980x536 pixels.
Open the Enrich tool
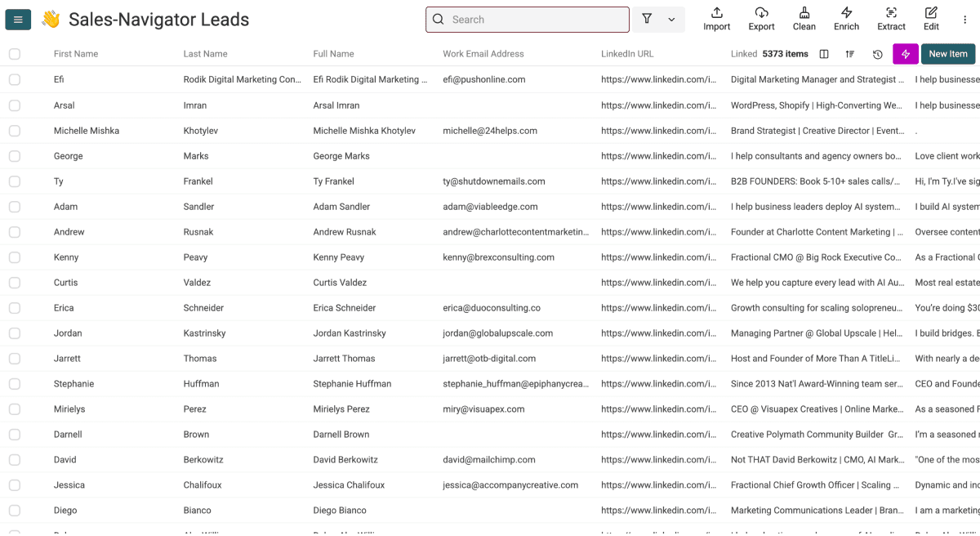coord(847,20)
